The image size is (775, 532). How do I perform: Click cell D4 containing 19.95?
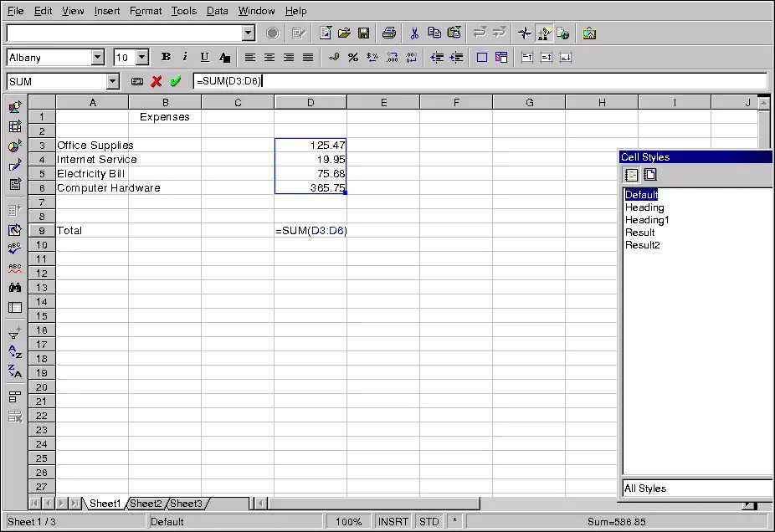tap(311, 159)
